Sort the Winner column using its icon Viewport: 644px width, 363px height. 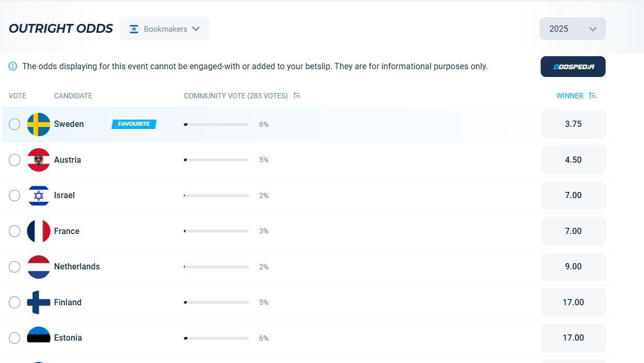593,96
